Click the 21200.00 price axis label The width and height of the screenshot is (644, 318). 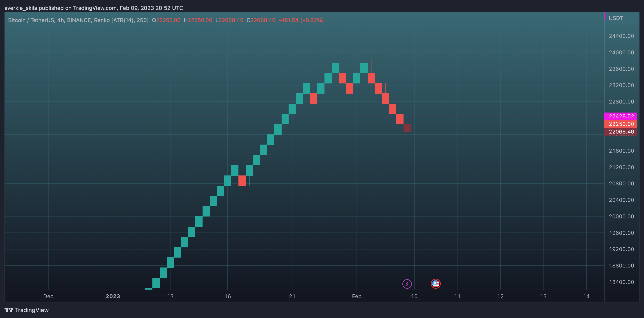[621, 167]
